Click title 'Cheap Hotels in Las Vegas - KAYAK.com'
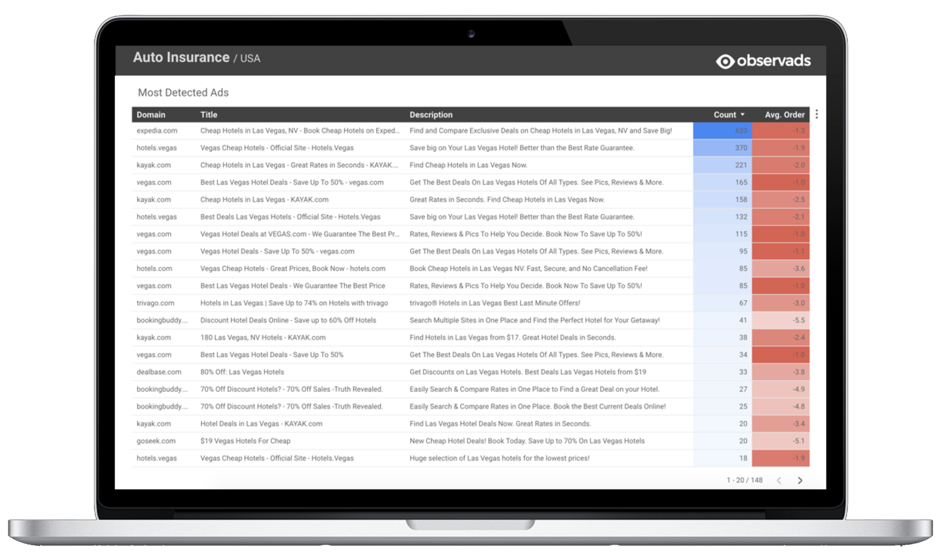941x560 pixels. pos(264,199)
